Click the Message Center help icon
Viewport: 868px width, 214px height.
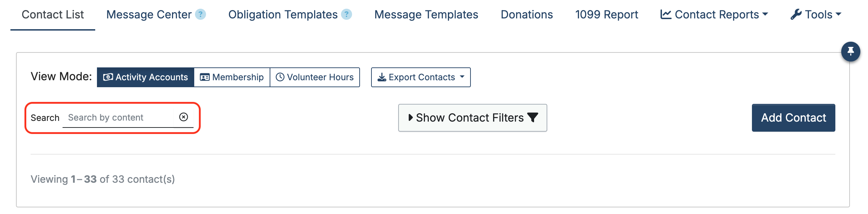[x=200, y=15]
